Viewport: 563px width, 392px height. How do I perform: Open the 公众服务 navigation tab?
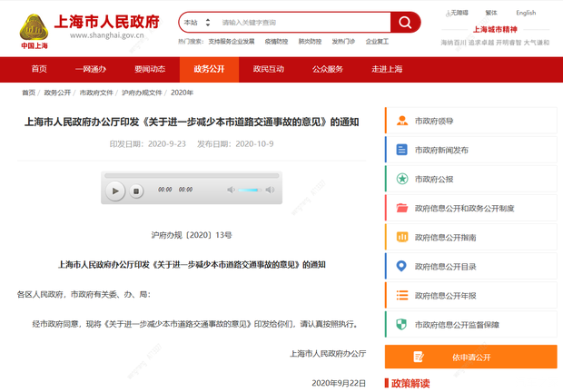pyautogui.click(x=327, y=69)
